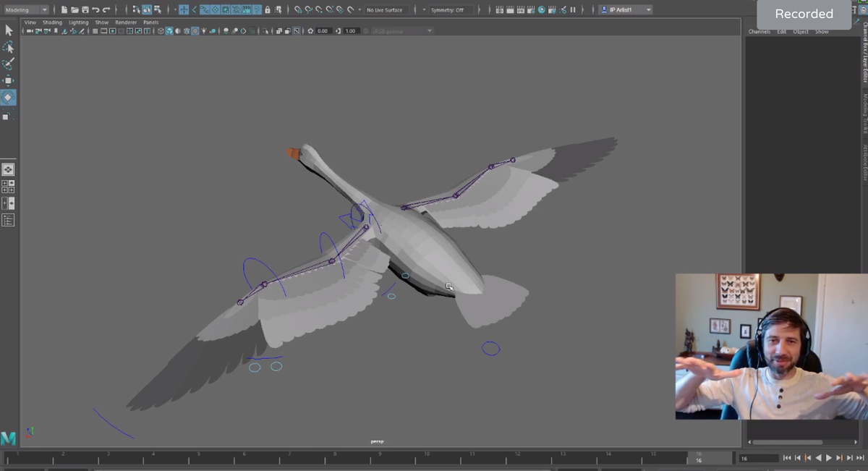Click the single perspective layout button

8,169
